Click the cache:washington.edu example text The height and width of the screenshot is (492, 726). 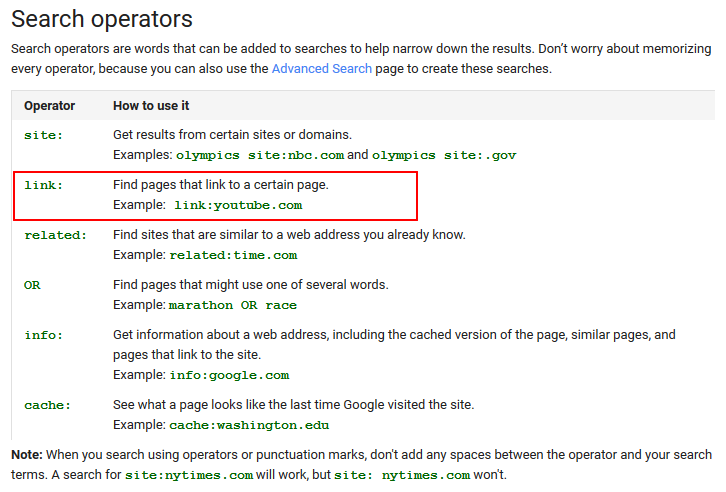(248, 425)
